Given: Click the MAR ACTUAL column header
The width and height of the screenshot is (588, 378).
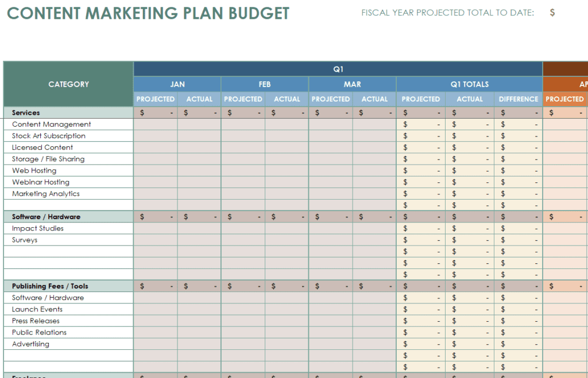Looking at the screenshot, I should pyautogui.click(x=374, y=99).
